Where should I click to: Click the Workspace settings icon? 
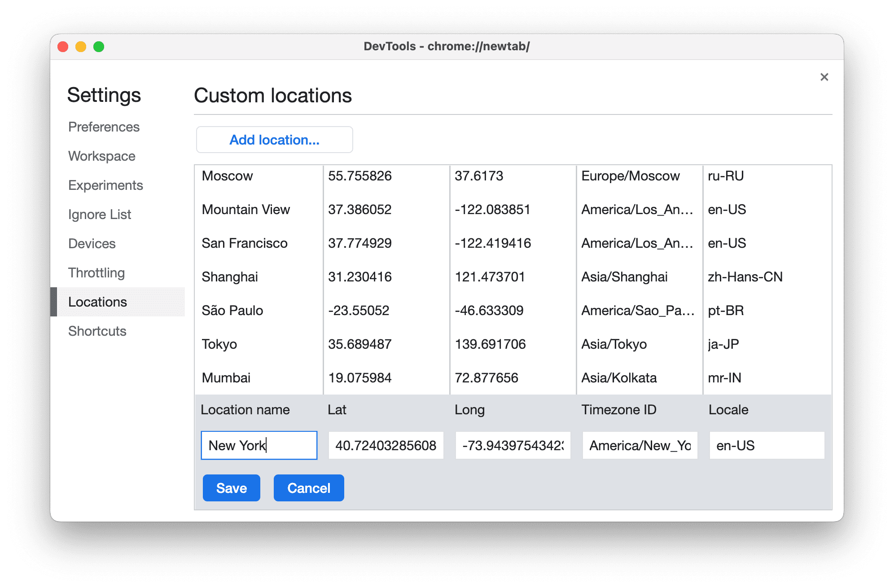(x=101, y=156)
